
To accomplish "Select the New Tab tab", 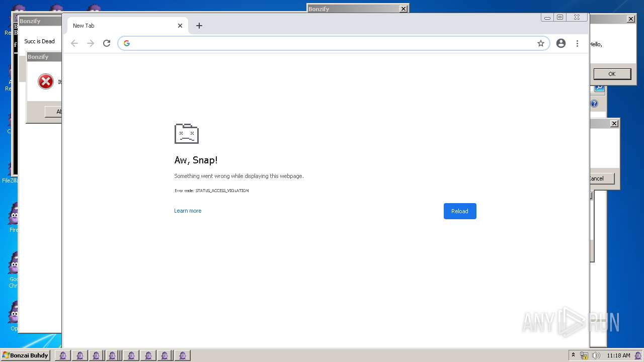I will 128,26.
